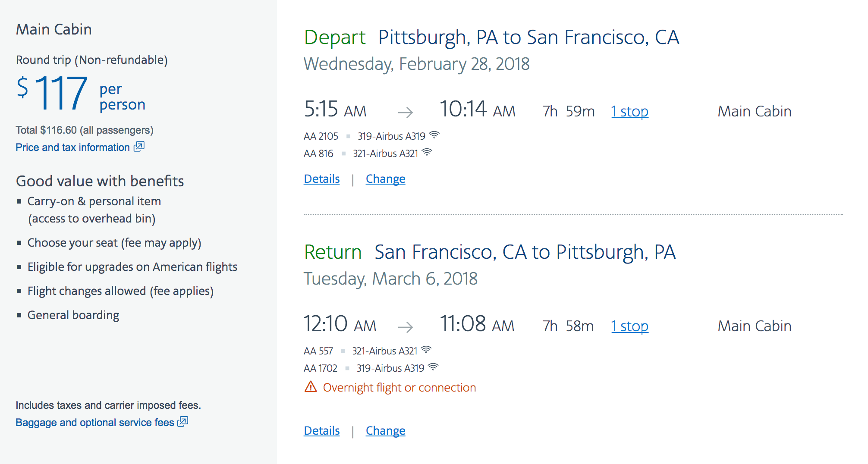868x464 pixels.
Task: Change the departing Pittsburgh to San Francisco flight
Action: tap(385, 179)
